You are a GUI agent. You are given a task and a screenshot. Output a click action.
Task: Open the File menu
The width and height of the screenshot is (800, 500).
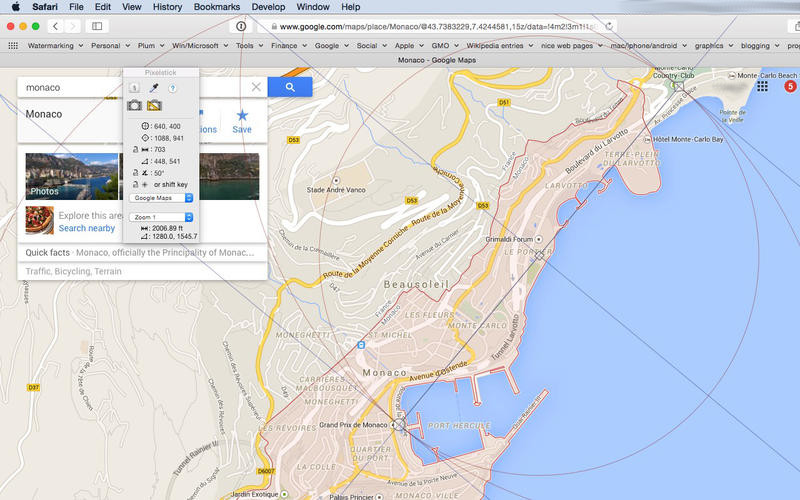point(76,7)
